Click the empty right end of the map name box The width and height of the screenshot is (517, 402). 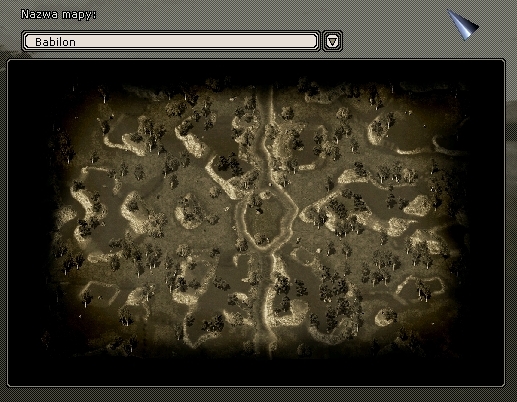(x=293, y=41)
